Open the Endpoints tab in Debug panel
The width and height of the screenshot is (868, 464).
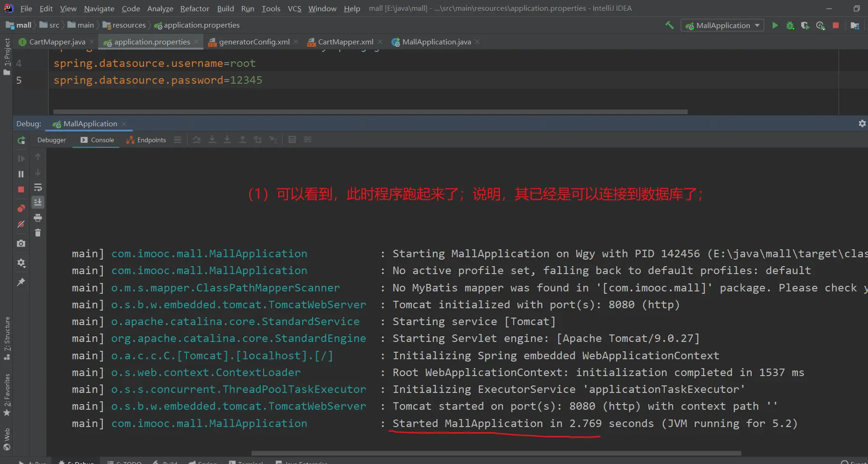click(x=146, y=140)
